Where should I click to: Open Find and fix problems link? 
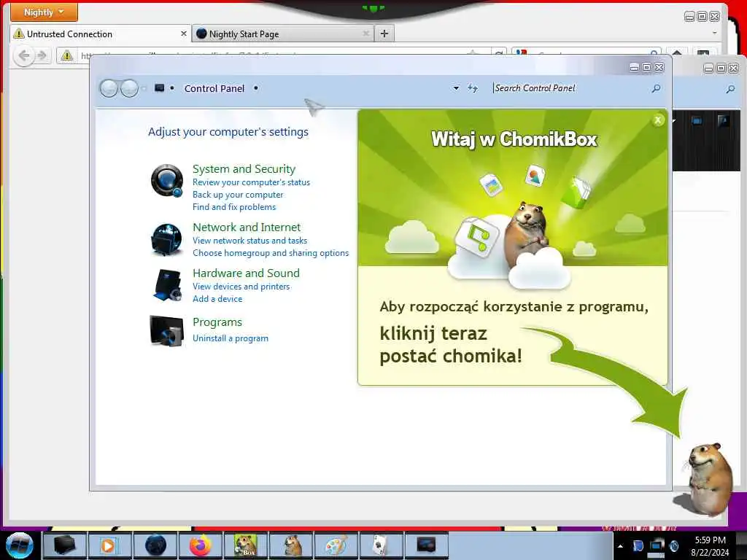[234, 207]
